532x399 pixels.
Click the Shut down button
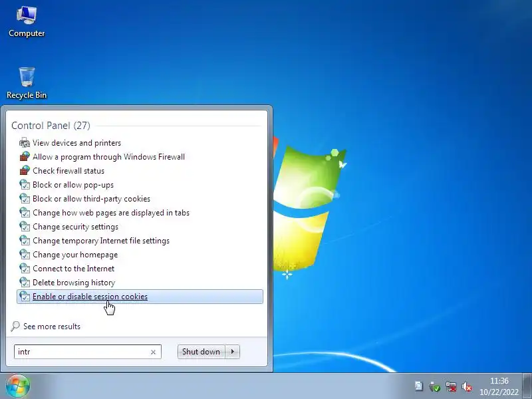(x=201, y=352)
